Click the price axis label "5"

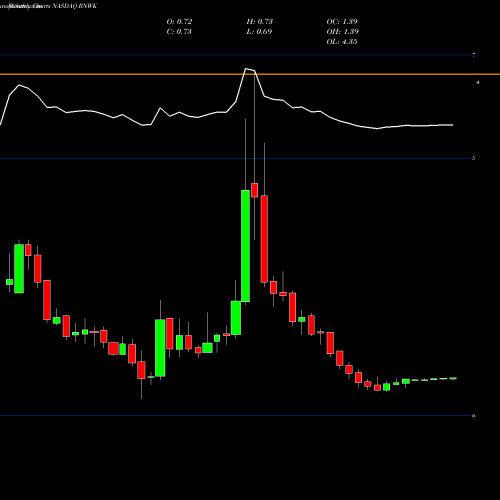[474, 158]
